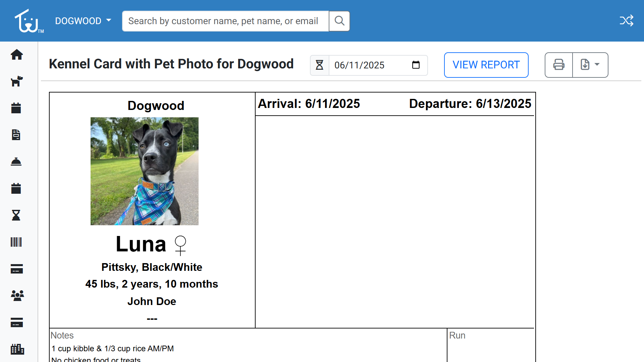Click the document report sidebar icon
644x362 pixels.
[x=16, y=135]
